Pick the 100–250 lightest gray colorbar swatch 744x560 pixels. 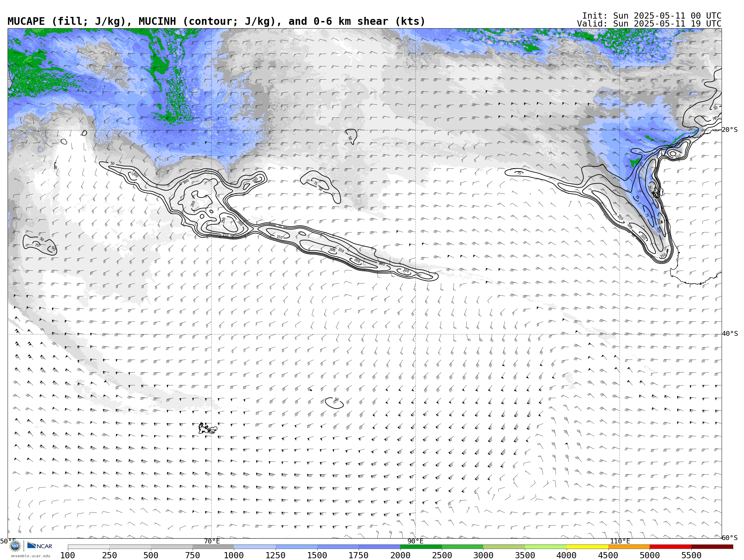click(89, 547)
